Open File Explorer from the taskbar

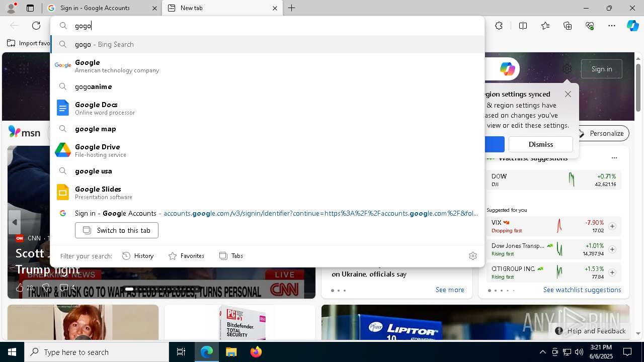point(231,352)
